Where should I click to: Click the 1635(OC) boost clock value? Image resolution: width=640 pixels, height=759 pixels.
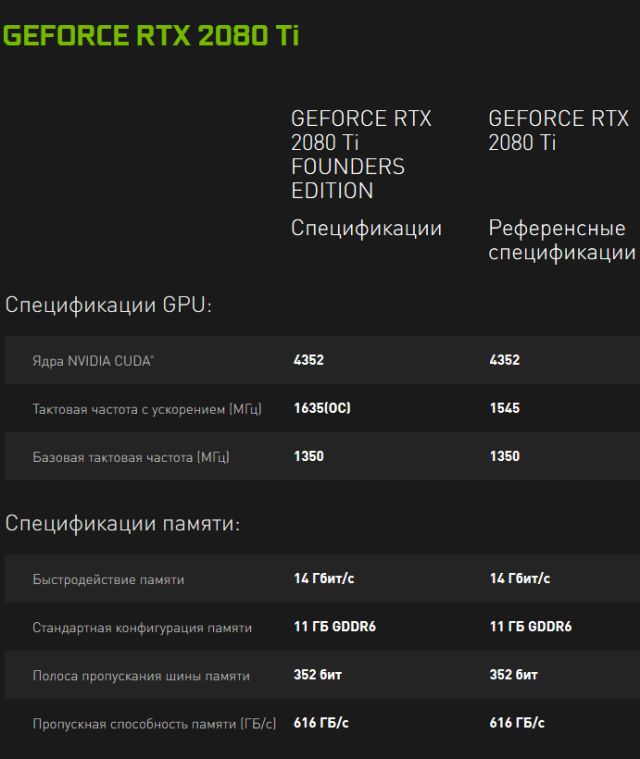pos(322,408)
